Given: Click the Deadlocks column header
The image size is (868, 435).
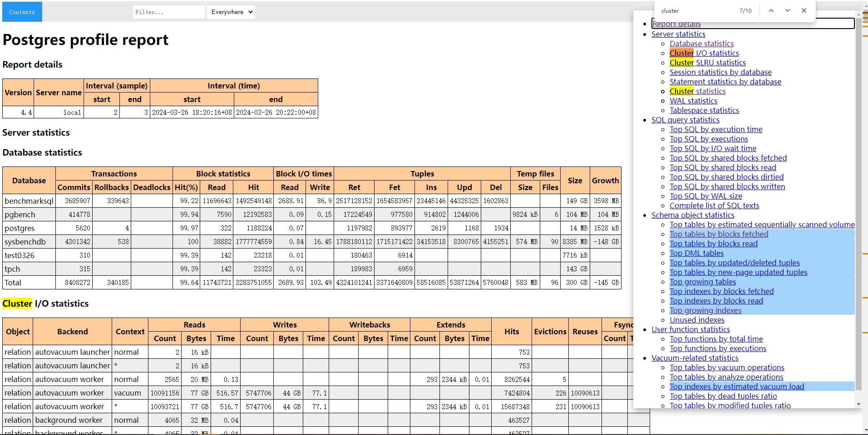Looking at the screenshot, I should pyautogui.click(x=152, y=187).
